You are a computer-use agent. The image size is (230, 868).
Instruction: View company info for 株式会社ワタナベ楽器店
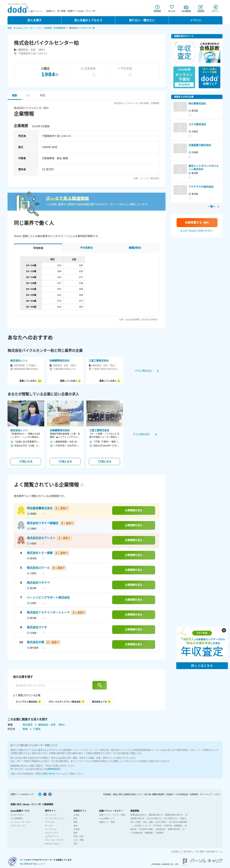133,525
